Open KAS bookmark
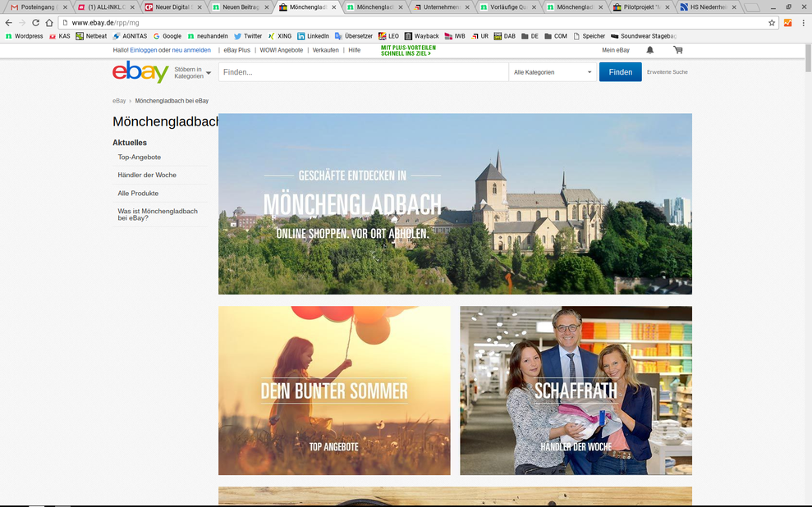This screenshot has height=507, width=812. tap(60, 36)
